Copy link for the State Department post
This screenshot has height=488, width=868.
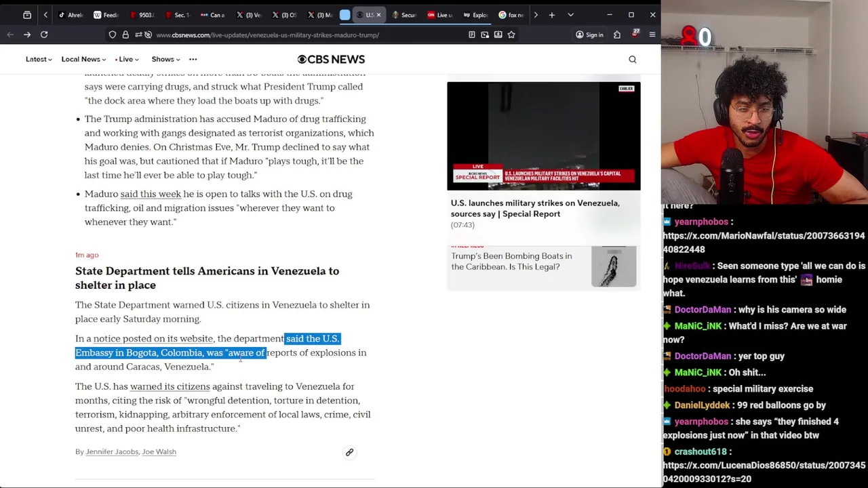click(x=350, y=452)
